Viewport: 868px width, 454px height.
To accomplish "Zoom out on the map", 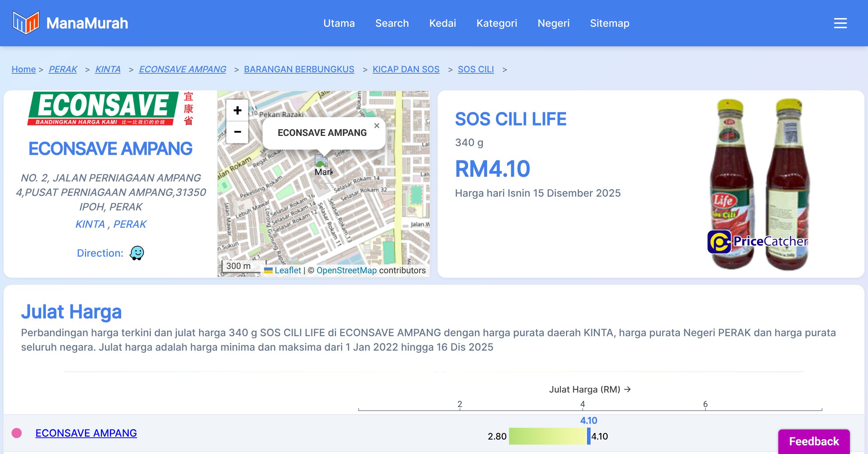I will (237, 132).
